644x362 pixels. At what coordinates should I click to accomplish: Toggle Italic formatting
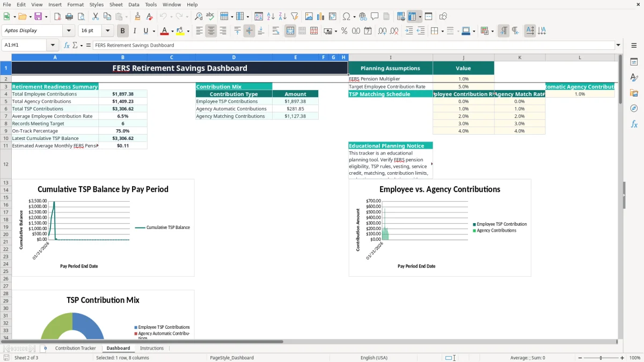134,31
